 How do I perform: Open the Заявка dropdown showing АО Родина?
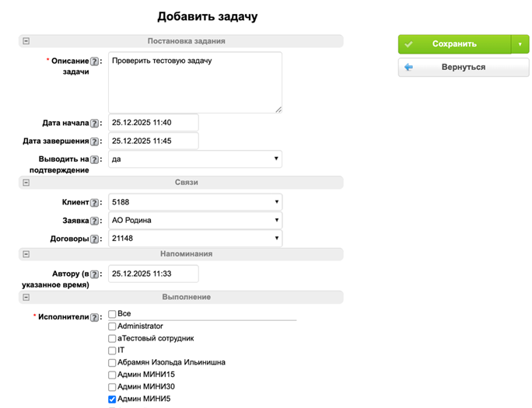click(x=194, y=221)
